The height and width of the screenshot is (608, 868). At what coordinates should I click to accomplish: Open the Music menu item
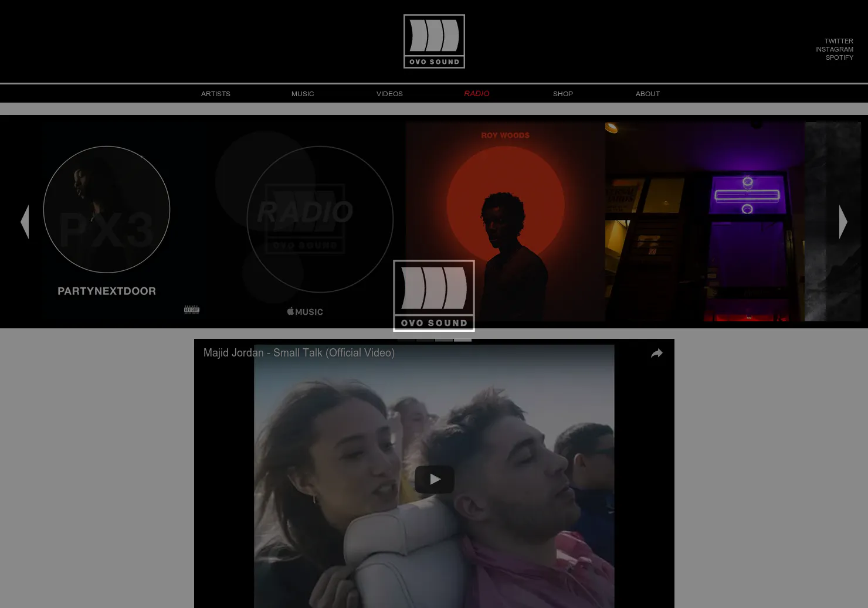point(303,94)
